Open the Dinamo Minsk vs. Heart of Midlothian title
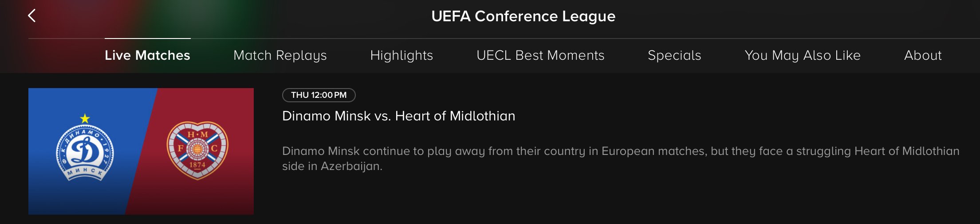The height and width of the screenshot is (224, 980). 398,116
